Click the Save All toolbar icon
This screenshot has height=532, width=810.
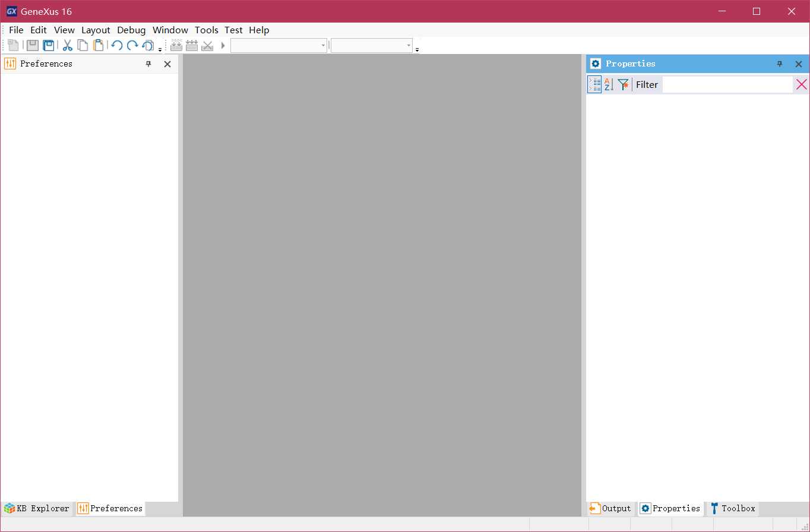tap(49, 45)
